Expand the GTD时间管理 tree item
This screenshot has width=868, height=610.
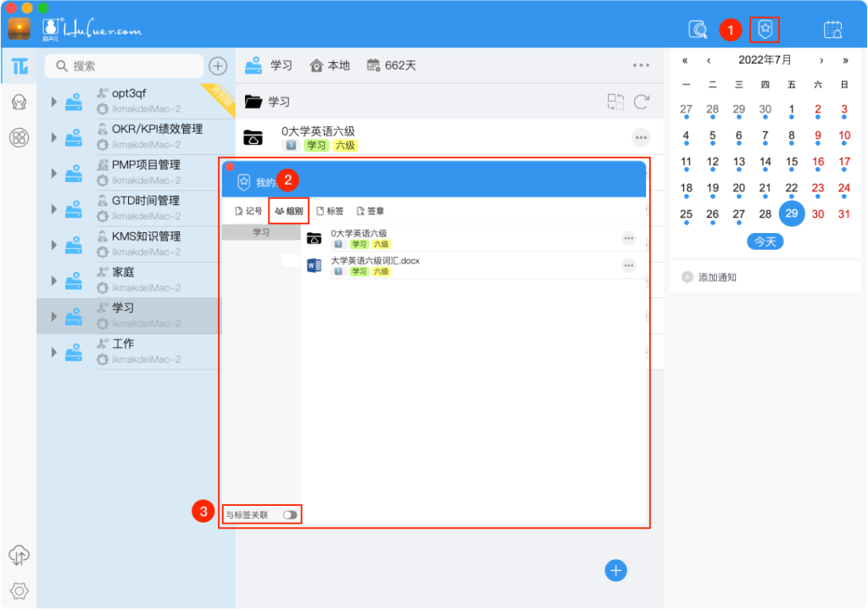click(x=53, y=208)
